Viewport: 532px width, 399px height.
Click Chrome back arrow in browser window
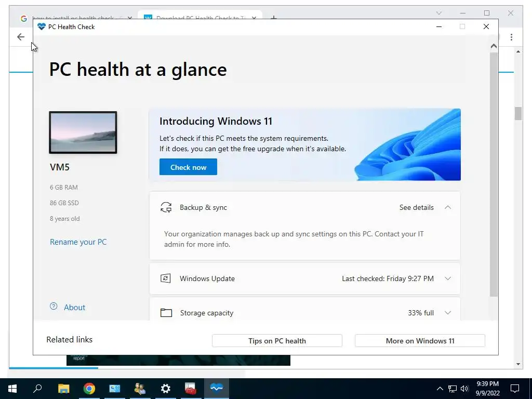21,37
